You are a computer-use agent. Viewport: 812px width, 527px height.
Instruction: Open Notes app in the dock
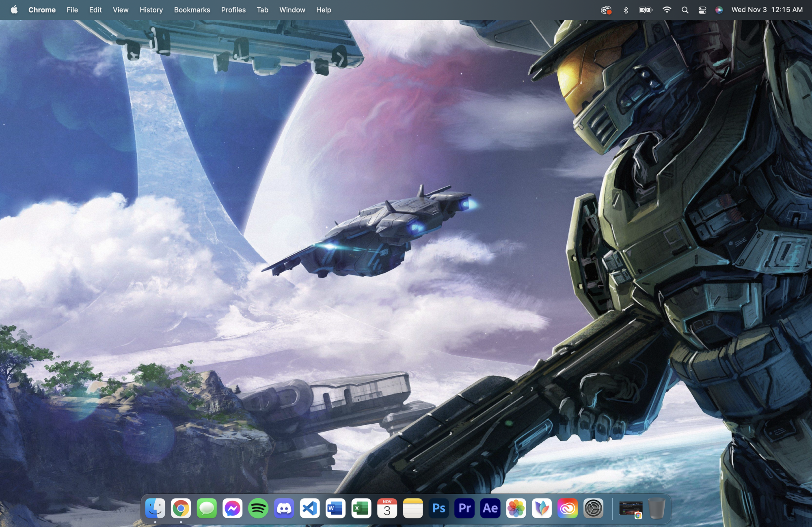[413, 508]
